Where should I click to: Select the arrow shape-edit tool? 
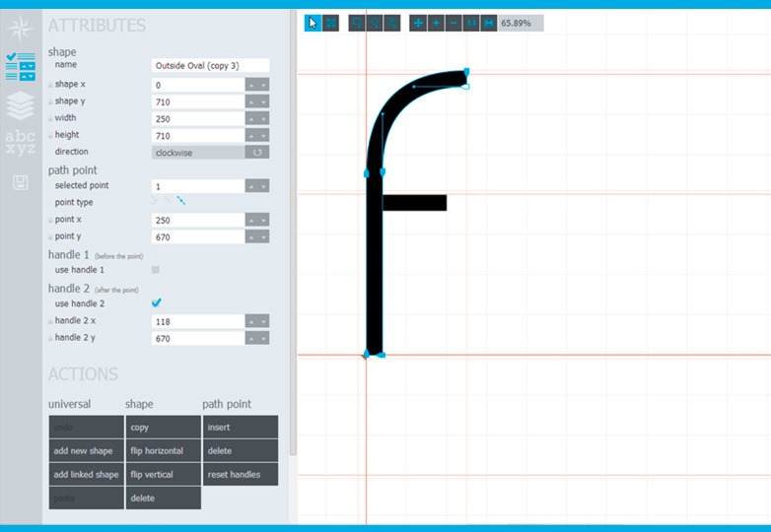pos(313,23)
